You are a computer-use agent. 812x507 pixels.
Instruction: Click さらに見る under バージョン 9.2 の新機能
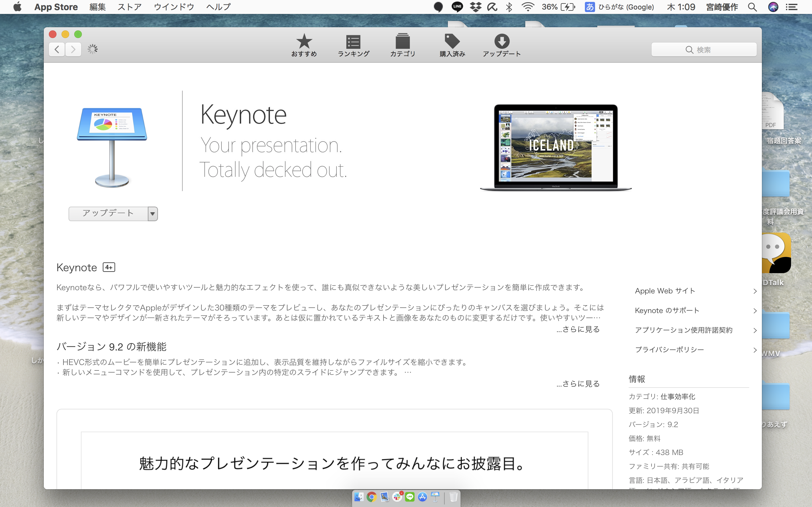tap(578, 384)
